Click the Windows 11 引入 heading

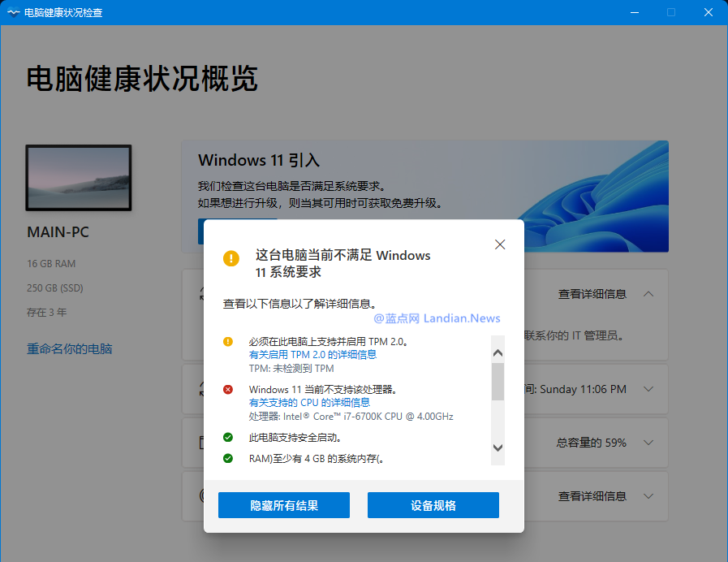[x=259, y=160]
